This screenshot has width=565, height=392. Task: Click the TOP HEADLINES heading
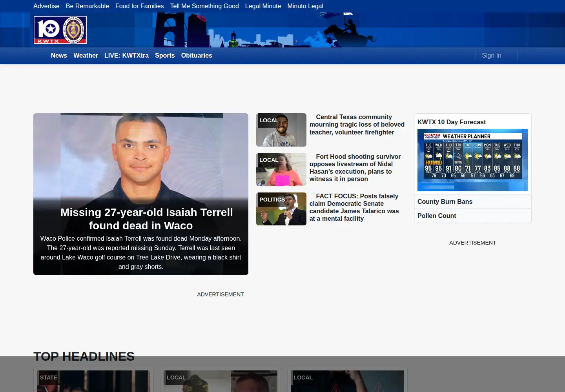pyautogui.click(x=84, y=356)
